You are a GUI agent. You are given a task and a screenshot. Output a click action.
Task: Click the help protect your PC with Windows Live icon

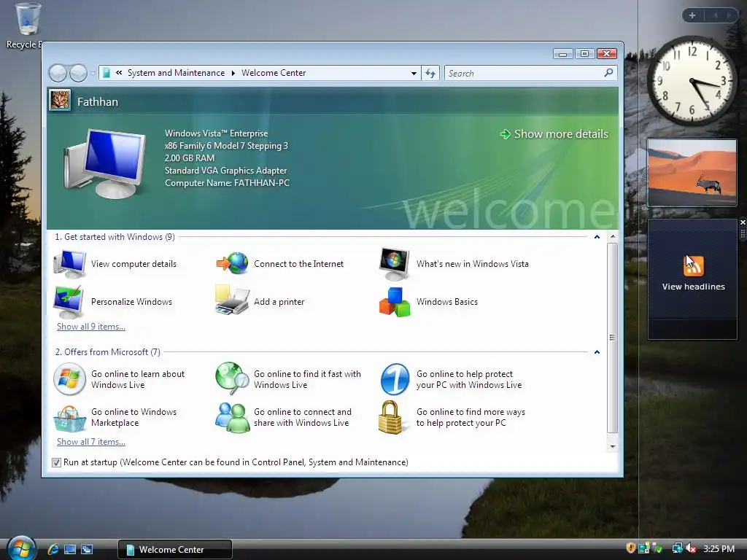[x=395, y=379]
